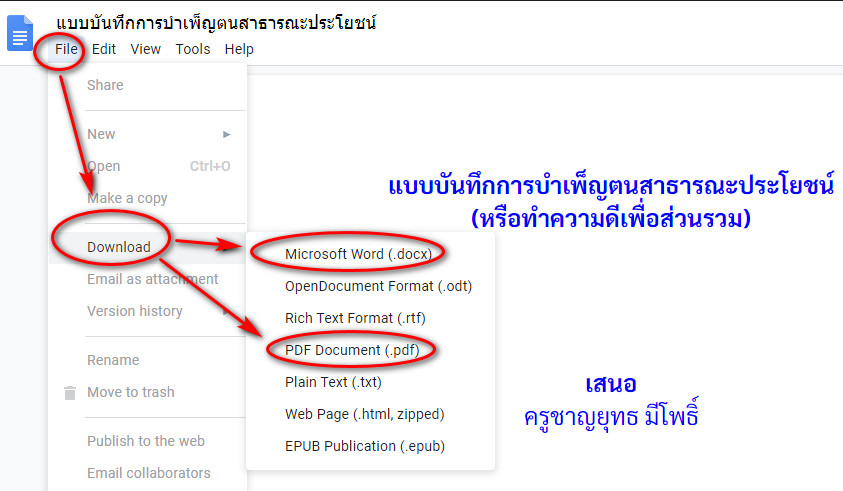Download as EPUB Publication (.epub)
Image resolution: width=843 pixels, height=491 pixels.
point(365,446)
